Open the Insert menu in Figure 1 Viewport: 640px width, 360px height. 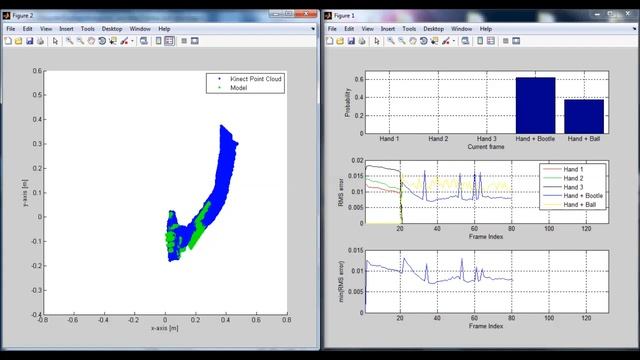pos(388,29)
